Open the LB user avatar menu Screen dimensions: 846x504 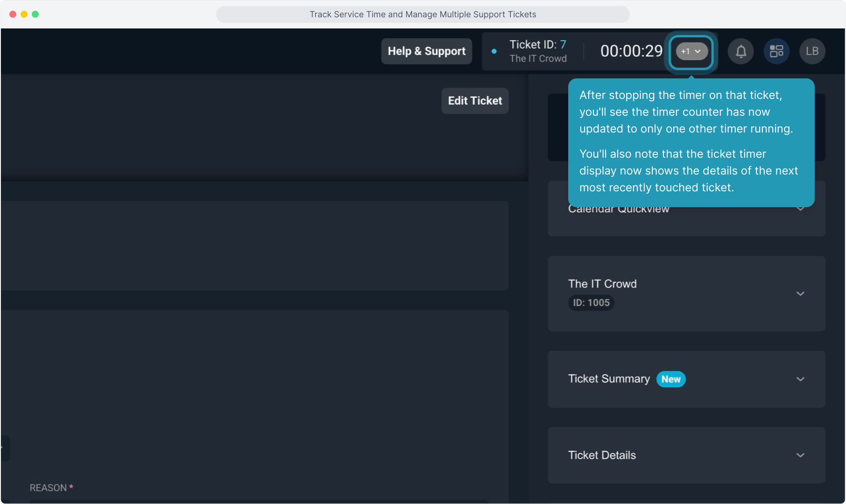(812, 51)
